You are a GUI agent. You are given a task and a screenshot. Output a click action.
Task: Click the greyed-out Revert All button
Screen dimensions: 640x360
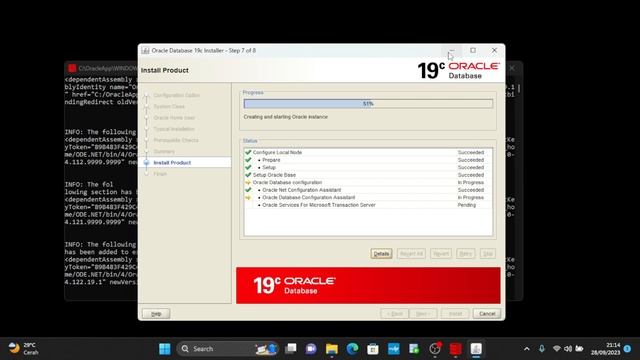411,253
